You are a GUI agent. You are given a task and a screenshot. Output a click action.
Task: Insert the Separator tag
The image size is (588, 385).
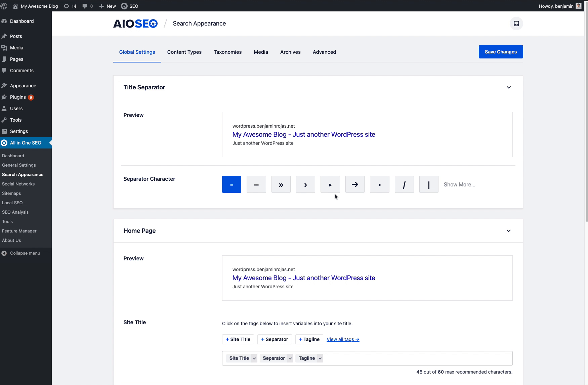(275, 339)
